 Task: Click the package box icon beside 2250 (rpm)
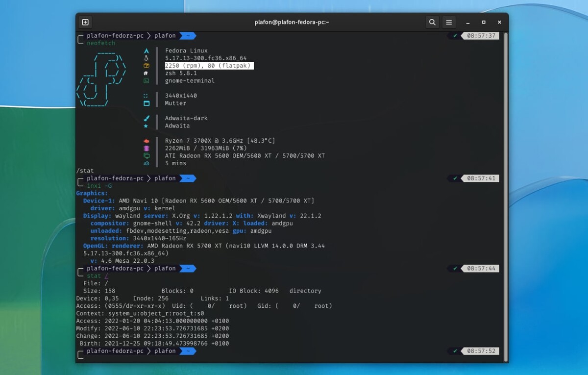click(x=146, y=66)
